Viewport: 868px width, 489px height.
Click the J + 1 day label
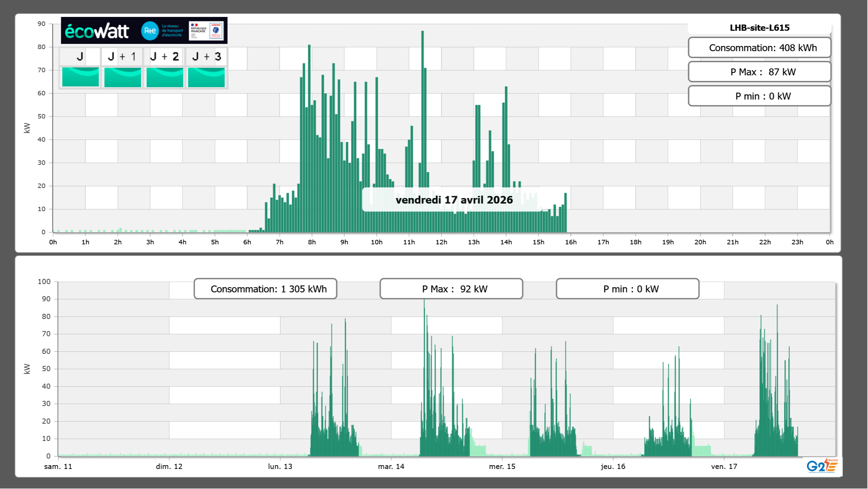coord(122,56)
